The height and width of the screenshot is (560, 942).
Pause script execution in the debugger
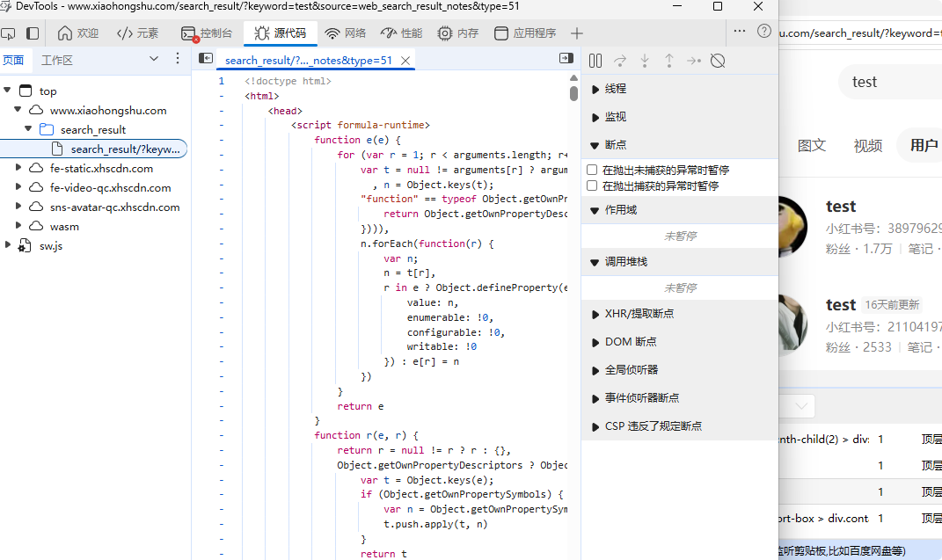[595, 61]
